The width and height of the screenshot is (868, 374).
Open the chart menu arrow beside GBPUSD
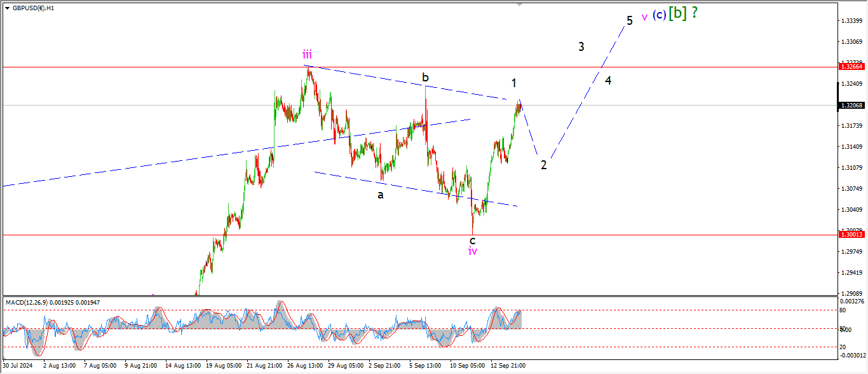pos(7,8)
